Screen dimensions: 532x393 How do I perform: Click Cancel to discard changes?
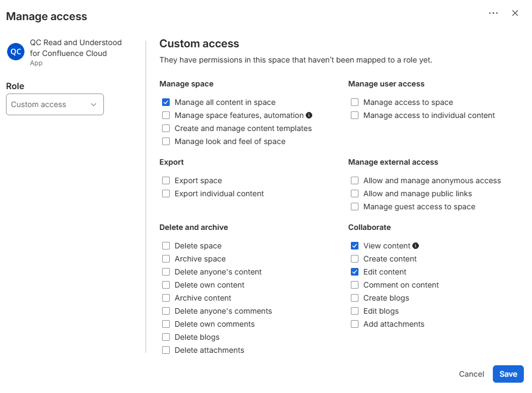(471, 374)
